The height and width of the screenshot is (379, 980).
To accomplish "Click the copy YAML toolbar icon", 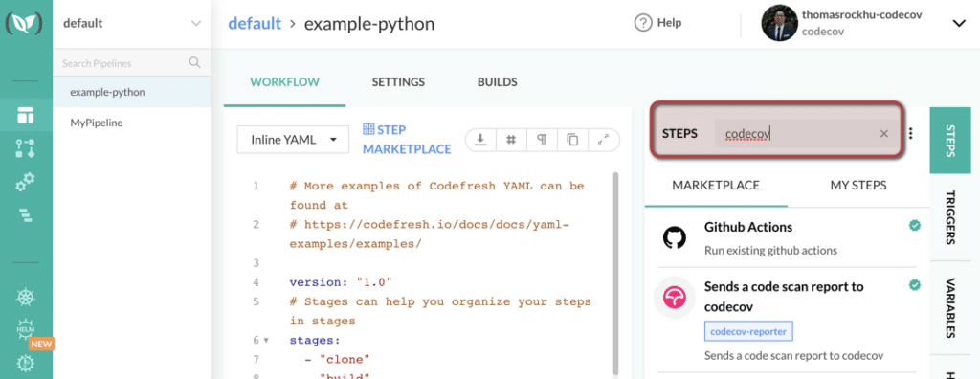I will 572,140.
